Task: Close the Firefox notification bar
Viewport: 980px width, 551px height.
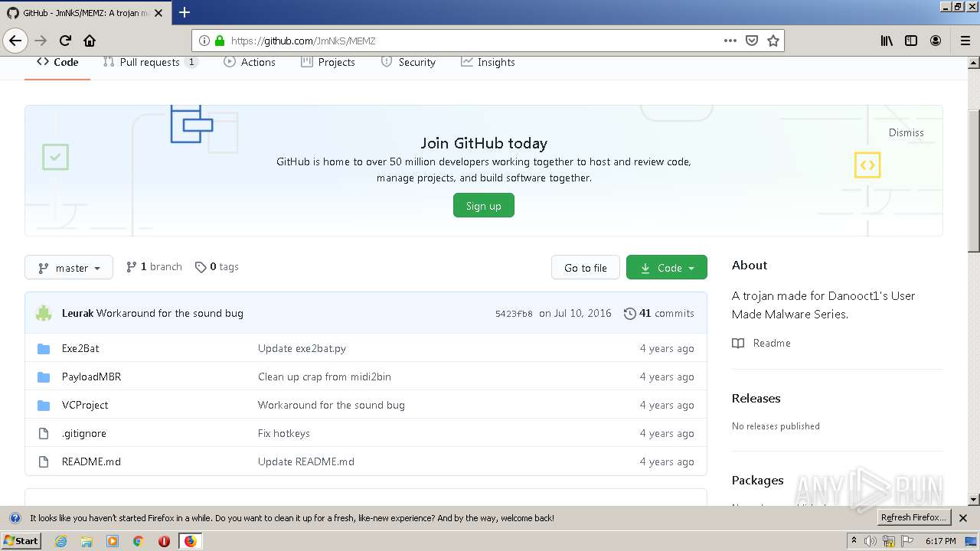Action: click(x=964, y=517)
